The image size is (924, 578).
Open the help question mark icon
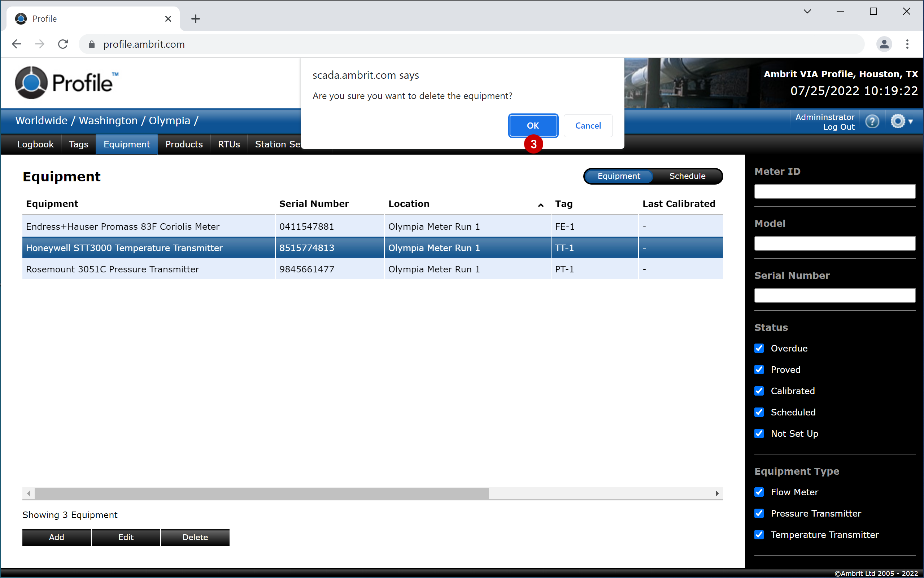[x=872, y=122]
